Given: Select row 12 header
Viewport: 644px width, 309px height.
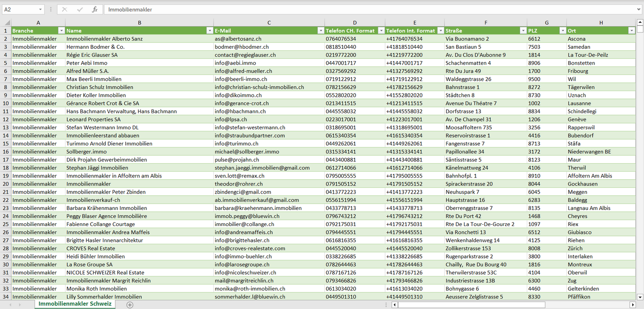Looking at the screenshot, I should [x=6, y=119].
